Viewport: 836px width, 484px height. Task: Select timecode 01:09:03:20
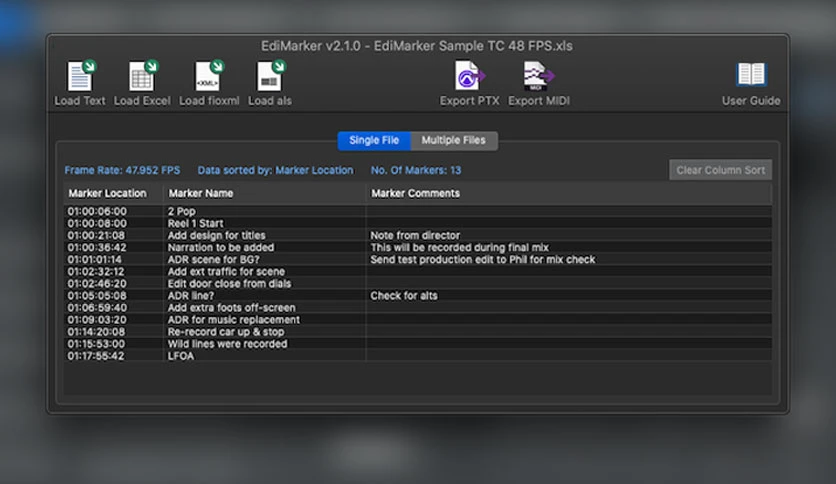(97, 320)
